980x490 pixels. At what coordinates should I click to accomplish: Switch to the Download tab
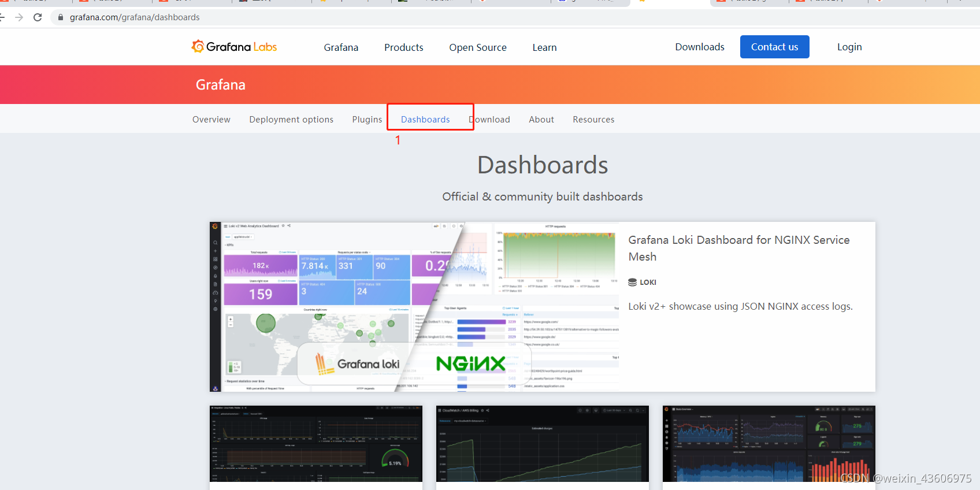[x=489, y=120]
